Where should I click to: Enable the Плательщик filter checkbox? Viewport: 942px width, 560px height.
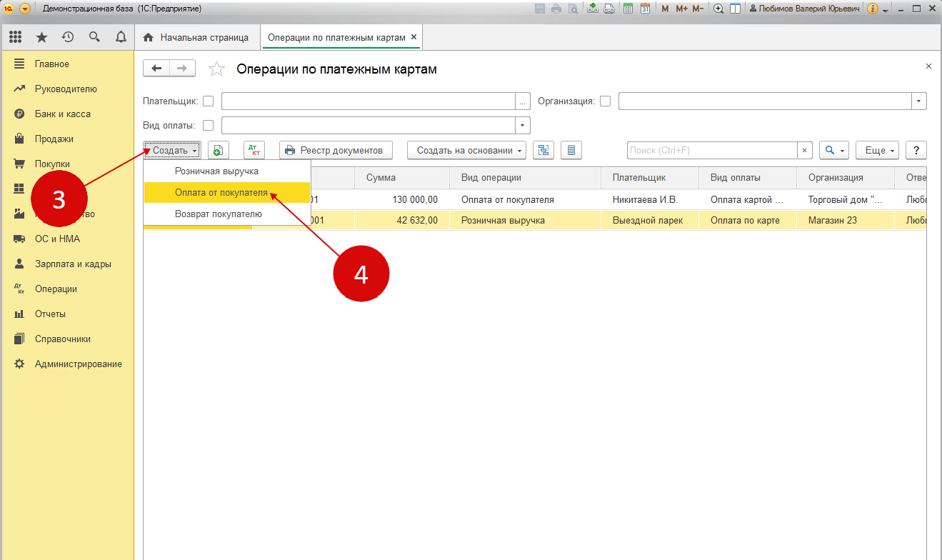click(209, 101)
